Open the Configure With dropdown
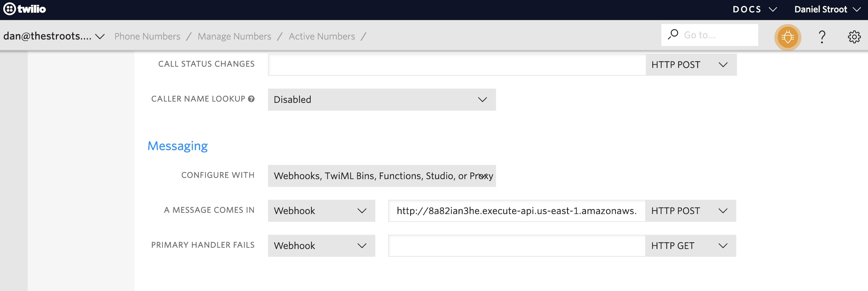Screen dimensions: 868x291 point(381,176)
